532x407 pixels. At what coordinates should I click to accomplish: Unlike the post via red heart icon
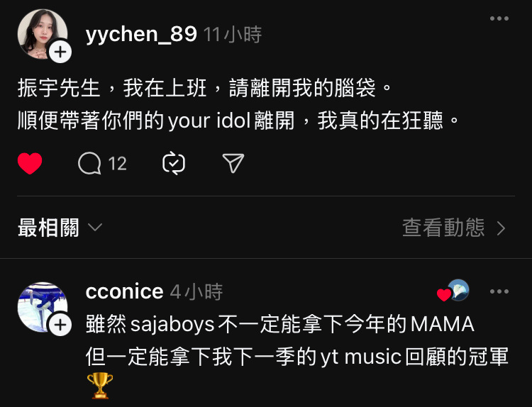tap(30, 163)
